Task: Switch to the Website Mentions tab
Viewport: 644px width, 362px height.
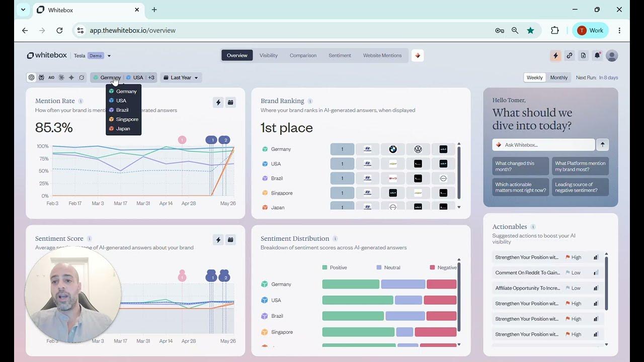Action: point(382,55)
